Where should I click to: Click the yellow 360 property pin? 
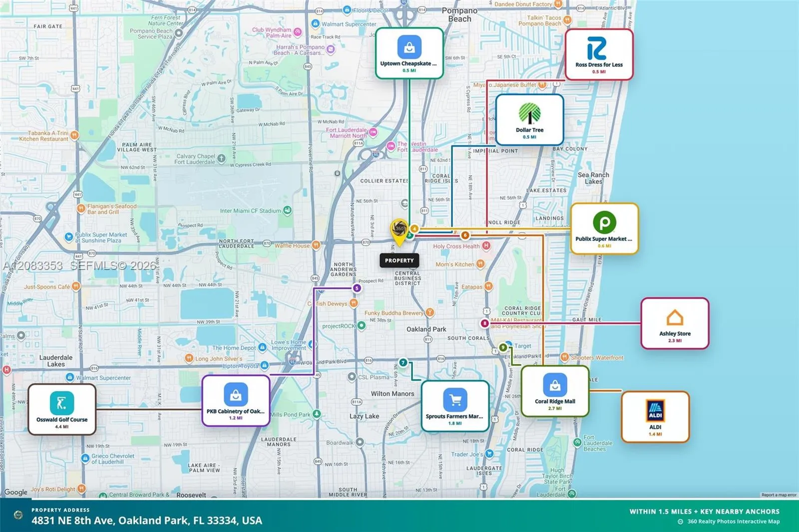pos(399,232)
